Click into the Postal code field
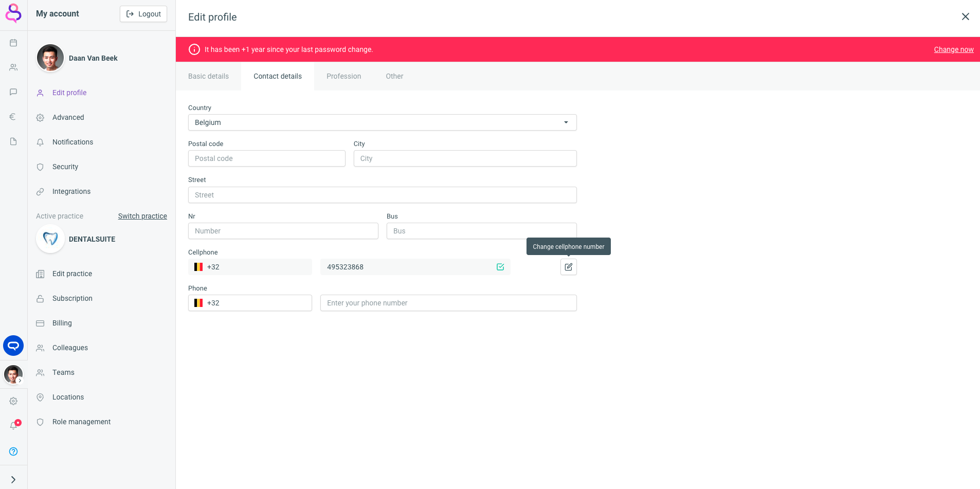 [x=266, y=158]
